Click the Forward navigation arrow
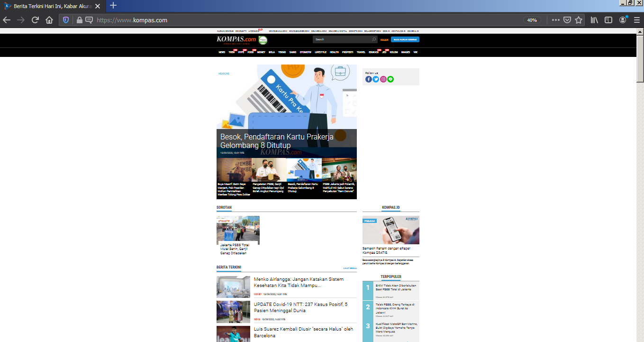The width and height of the screenshot is (644, 342). pyautogui.click(x=21, y=20)
